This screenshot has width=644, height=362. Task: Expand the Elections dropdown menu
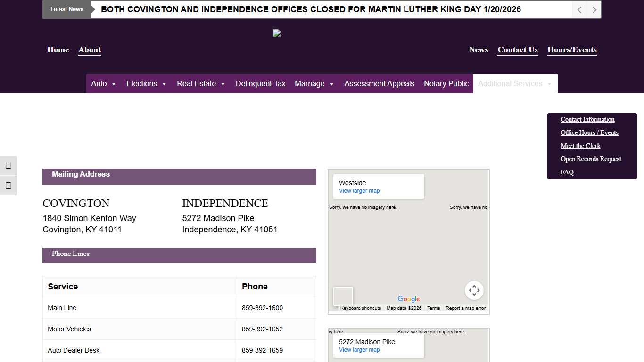pyautogui.click(x=146, y=84)
